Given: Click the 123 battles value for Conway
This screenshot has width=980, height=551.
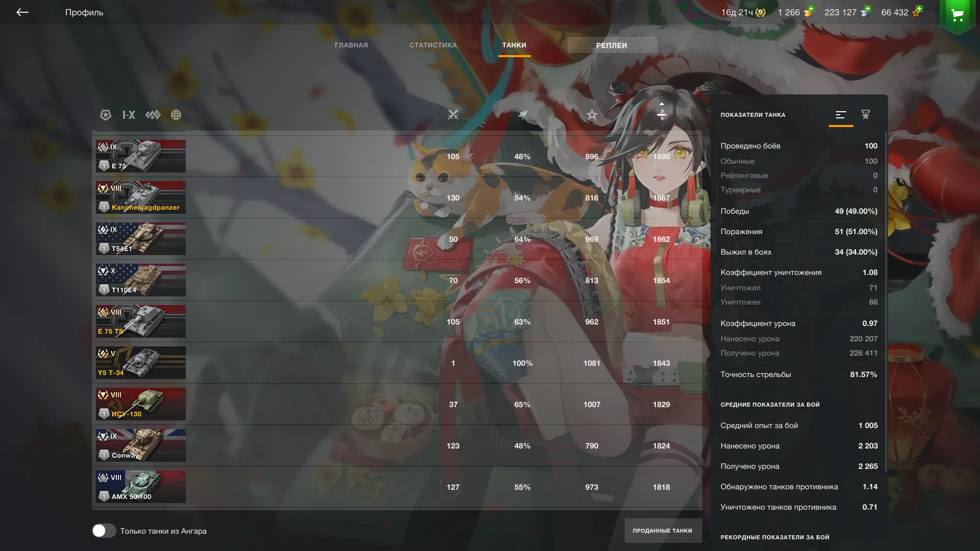Looking at the screenshot, I should click(453, 446).
